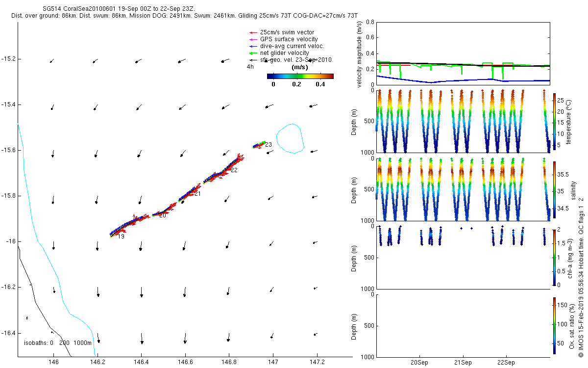Click latitude tick label -15.2

[8, 59]
